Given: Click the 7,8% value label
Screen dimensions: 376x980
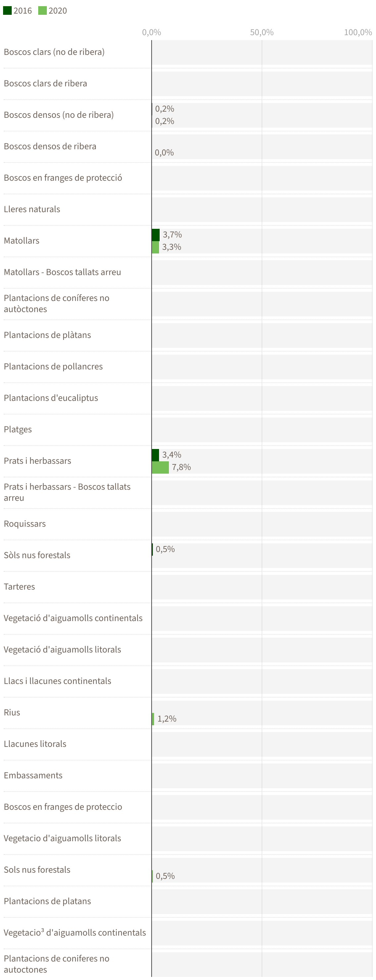Looking at the screenshot, I should pos(181,467).
